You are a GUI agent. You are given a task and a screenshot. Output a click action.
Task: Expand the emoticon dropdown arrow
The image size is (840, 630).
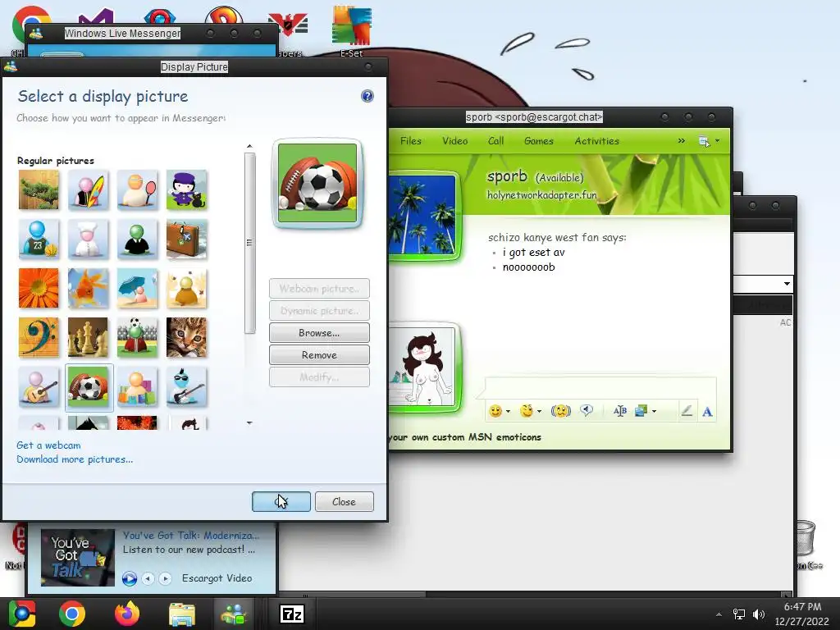click(508, 412)
